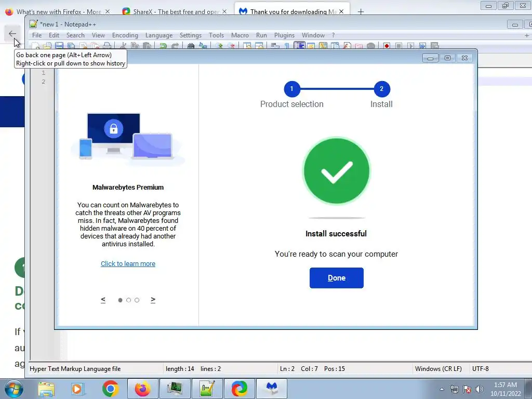Click the Print icon in Notepad++ toolbar

pos(107,46)
